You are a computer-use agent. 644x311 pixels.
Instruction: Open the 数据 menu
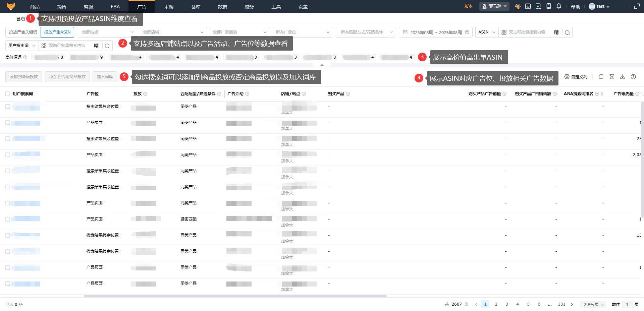[222, 7]
